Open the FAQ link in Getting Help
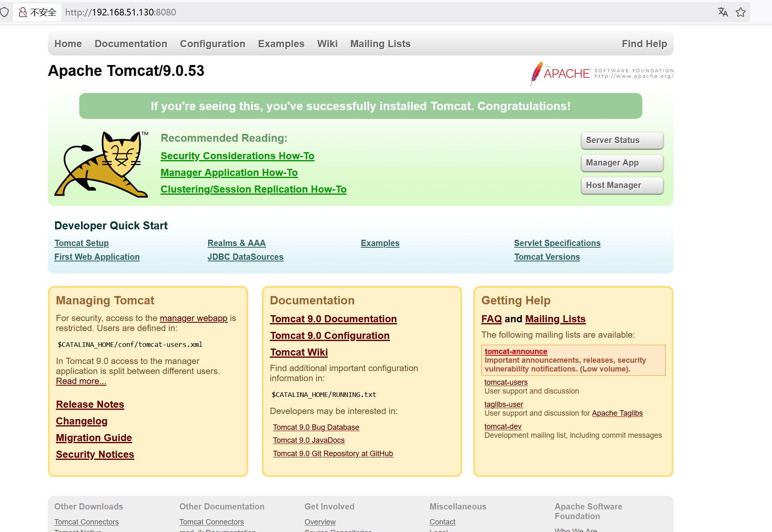This screenshot has height=532, width=772. tap(491, 319)
